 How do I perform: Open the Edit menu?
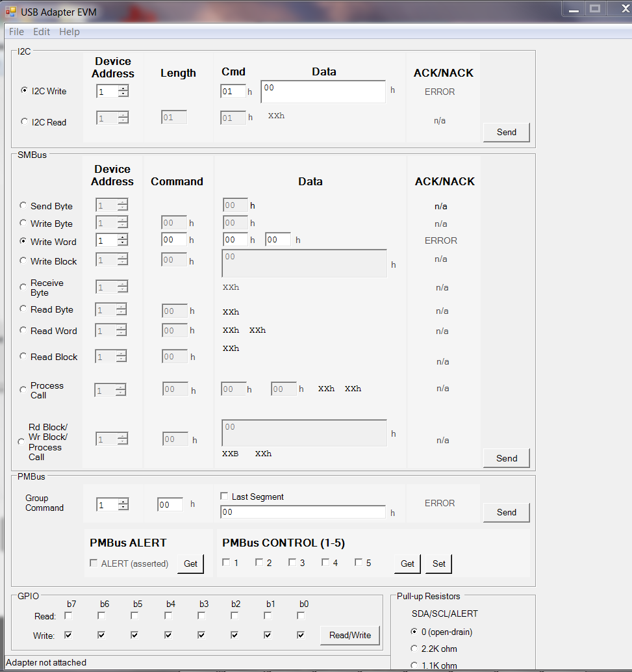coord(42,32)
